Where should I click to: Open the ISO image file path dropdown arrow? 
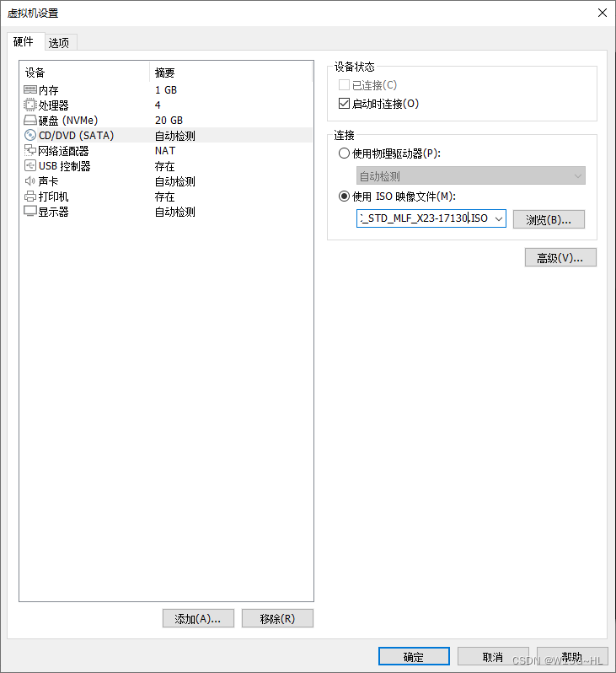tap(499, 218)
